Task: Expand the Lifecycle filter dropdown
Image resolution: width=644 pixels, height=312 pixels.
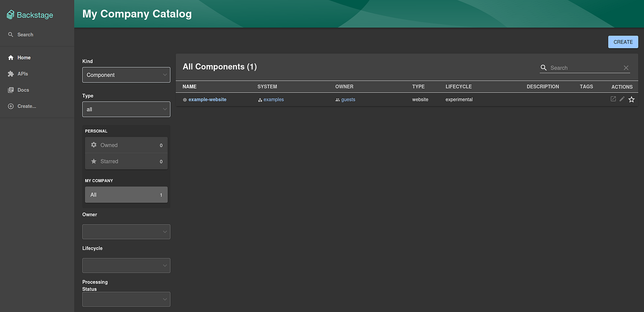Action: click(x=126, y=266)
